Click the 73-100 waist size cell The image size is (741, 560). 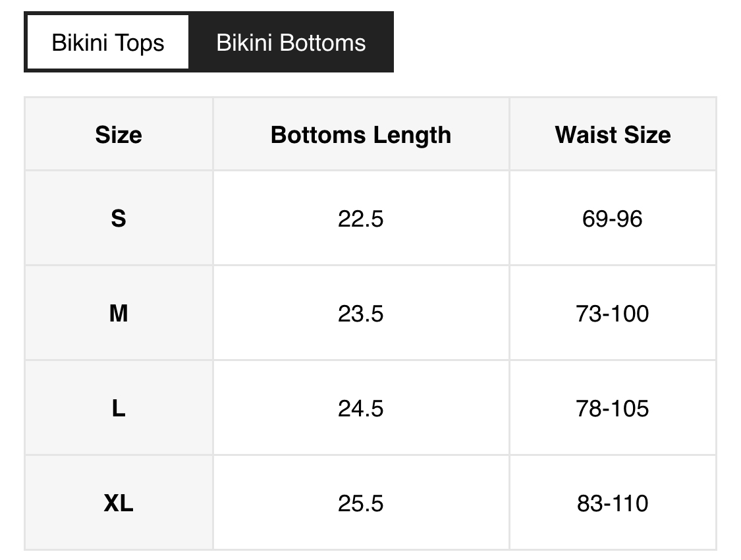tap(613, 313)
